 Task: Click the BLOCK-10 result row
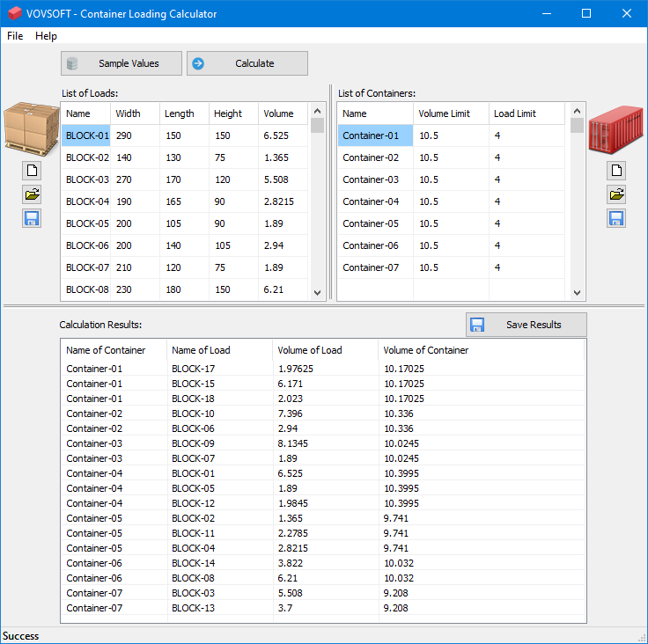click(x=323, y=413)
